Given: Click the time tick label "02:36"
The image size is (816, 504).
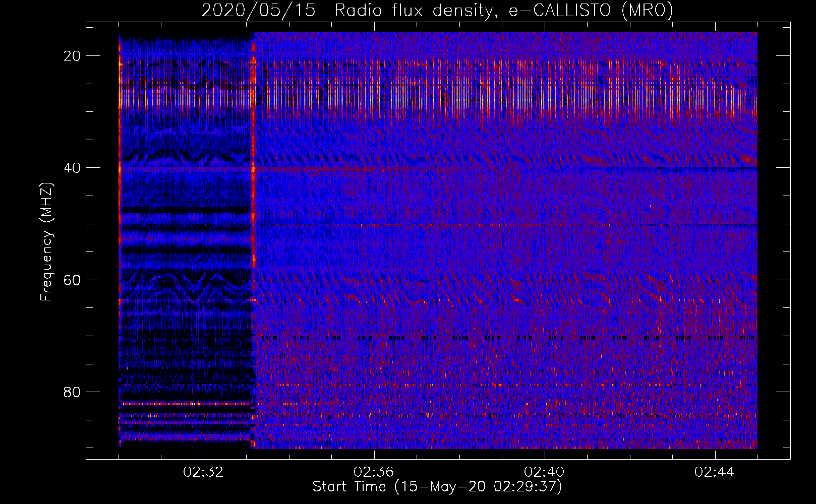Looking at the screenshot, I should [x=374, y=472].
